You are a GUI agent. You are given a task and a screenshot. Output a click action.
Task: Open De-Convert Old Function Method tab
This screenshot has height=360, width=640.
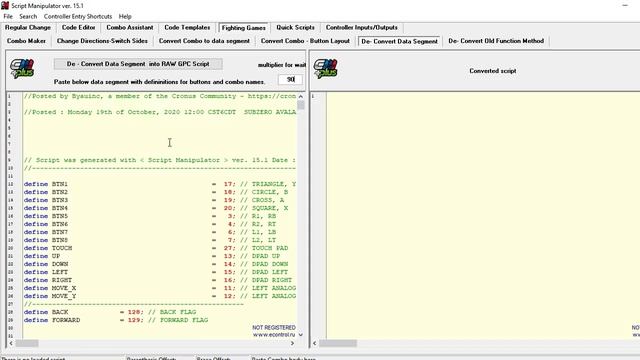[496, 41]
